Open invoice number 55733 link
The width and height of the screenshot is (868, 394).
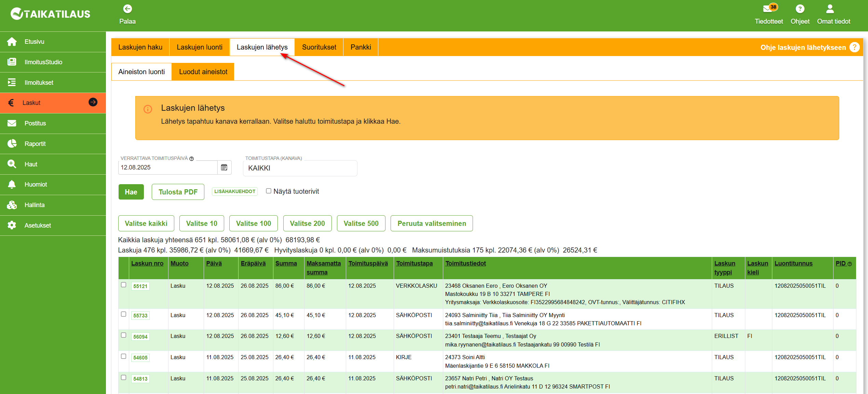[140, 316]
